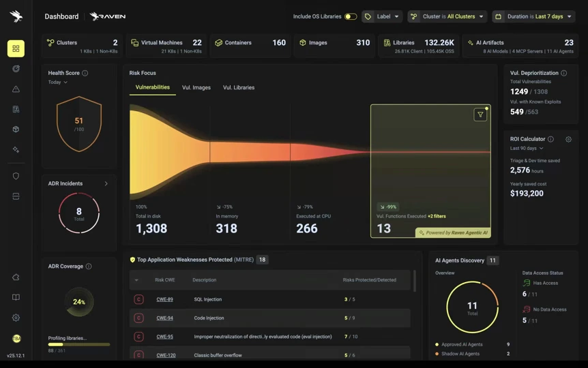Open the integrations puzzle sidebar icon
This screenshot has height=368, width=588.
(16, 277)
